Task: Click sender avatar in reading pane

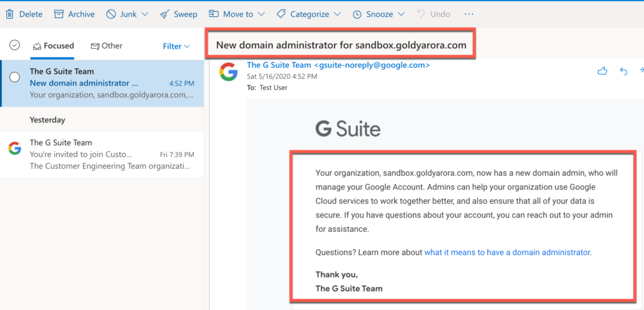Action: pos(228,71)
